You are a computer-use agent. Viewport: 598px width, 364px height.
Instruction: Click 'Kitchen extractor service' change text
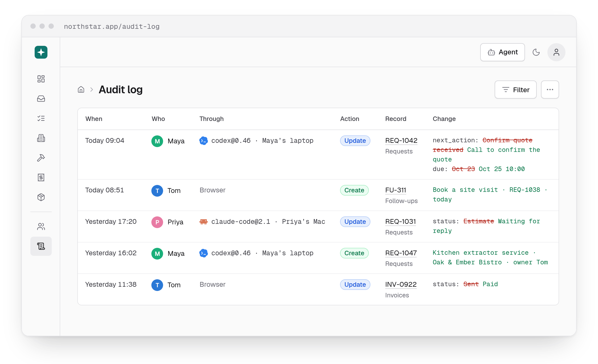click(x=480, y=253)
